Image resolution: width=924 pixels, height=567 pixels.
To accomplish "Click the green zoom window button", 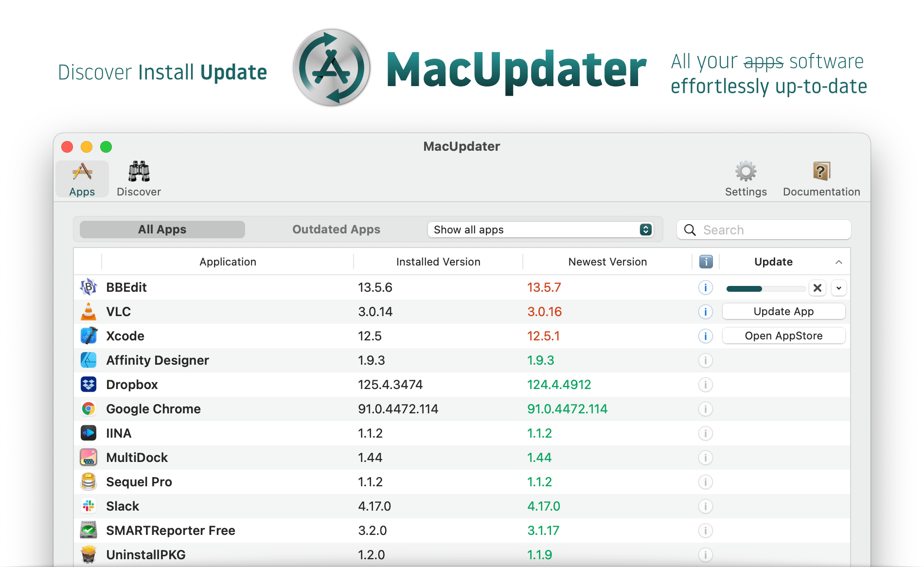I will [106, 147].
